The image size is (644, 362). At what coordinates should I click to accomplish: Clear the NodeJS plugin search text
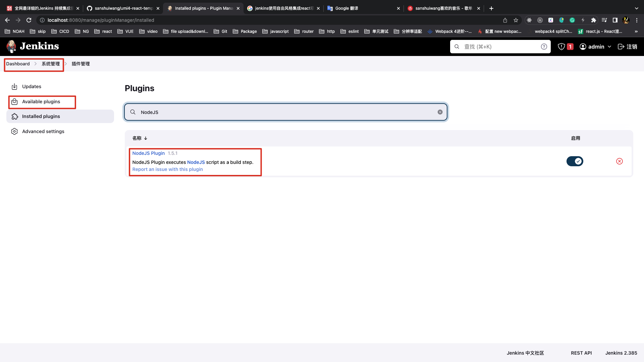(x=440, y=112)
